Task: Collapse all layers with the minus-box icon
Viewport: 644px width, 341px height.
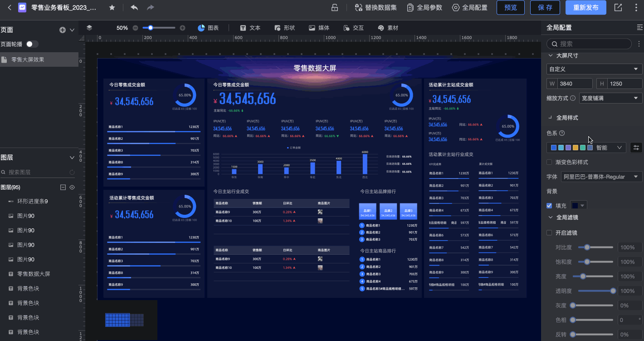Action: [x=63, y=187]
